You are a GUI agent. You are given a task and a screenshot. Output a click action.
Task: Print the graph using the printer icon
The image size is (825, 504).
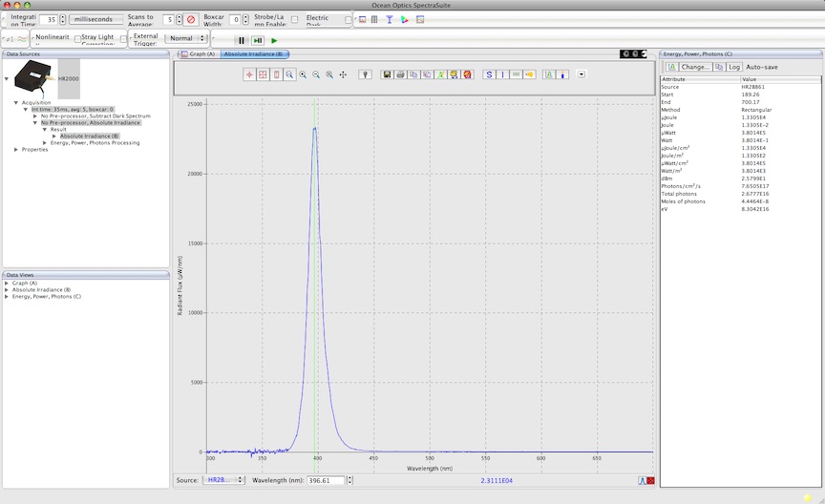[400, 74]
